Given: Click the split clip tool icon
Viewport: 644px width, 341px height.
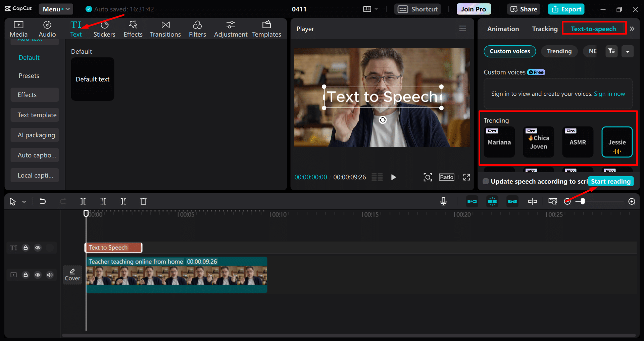Looking at the screenshot, I should (83, 201).
